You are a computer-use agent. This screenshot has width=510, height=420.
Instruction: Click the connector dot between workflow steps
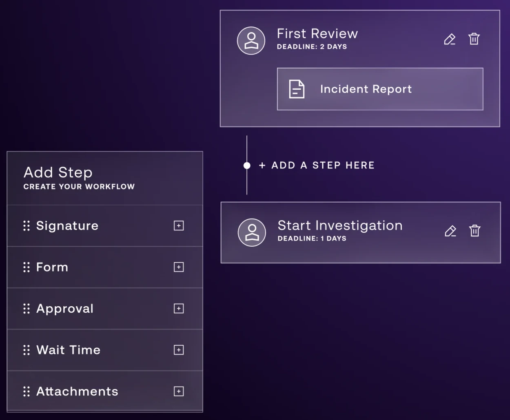pos(247,166)
